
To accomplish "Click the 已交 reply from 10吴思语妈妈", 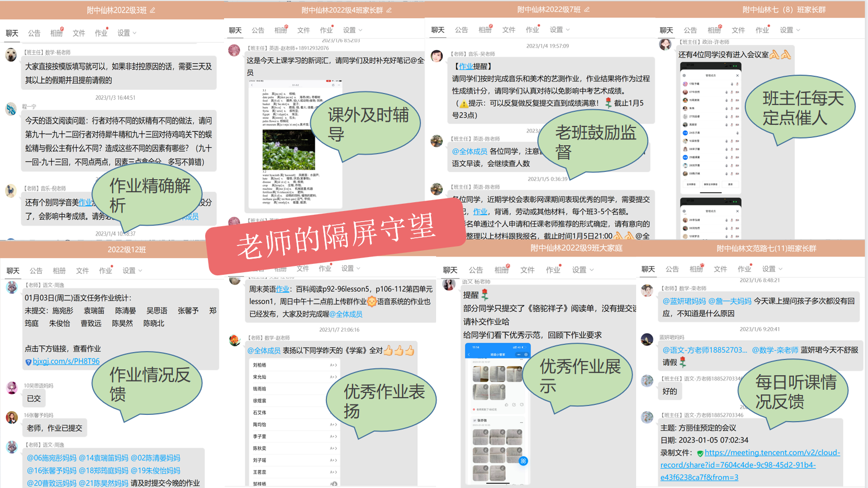I will click(34, 399).
